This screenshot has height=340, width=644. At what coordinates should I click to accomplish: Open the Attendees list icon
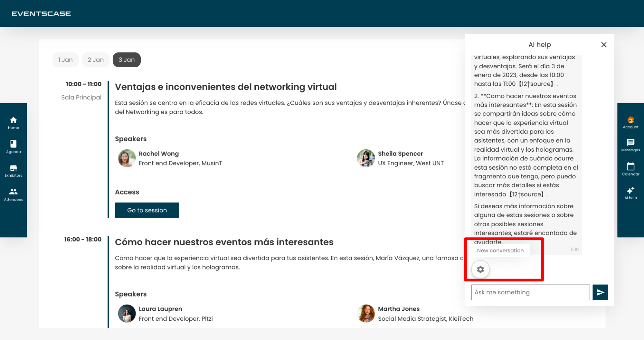[13, 195]
